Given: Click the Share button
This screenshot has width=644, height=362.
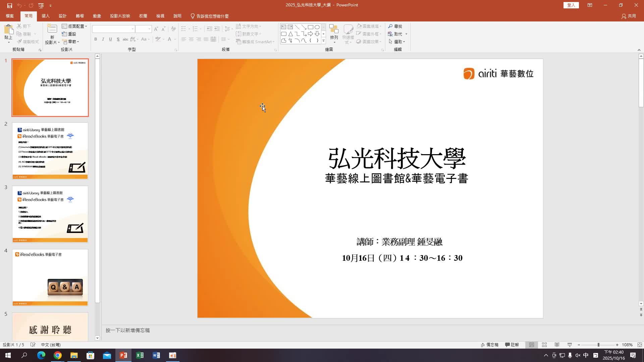Looking at the screenshot, I should (629, 16).
